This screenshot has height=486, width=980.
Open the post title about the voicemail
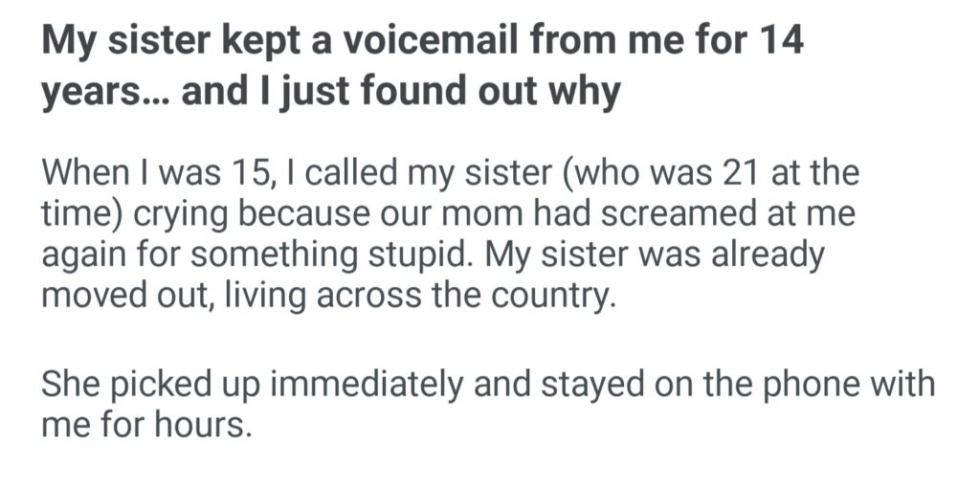pyautogui.click(x=421, y=67)
